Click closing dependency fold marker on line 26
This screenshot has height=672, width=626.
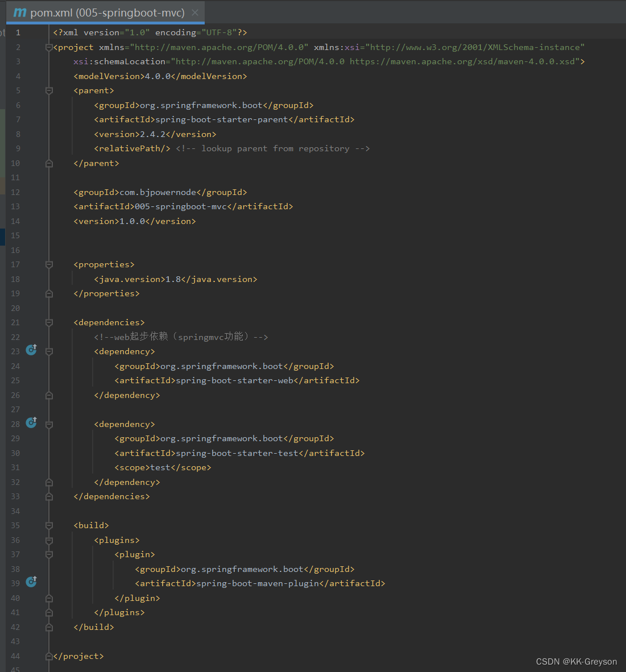click(x=49, y=395)
